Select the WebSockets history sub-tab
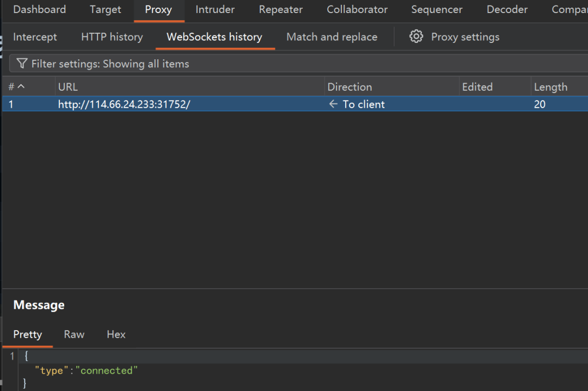The width and height of the screenshot is (588, 391). [x=215, y=37]
